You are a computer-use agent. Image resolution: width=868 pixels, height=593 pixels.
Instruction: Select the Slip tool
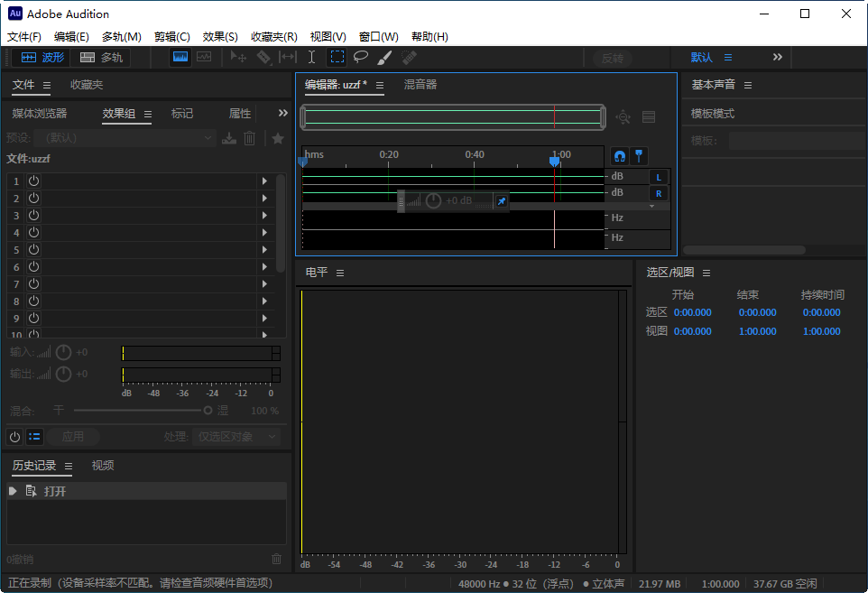(288, 57)
